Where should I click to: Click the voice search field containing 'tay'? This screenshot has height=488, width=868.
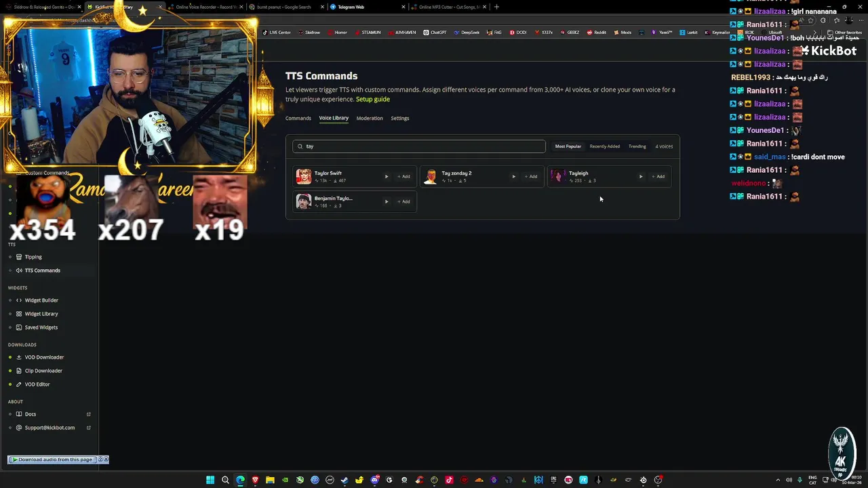[x=419, y=146]
